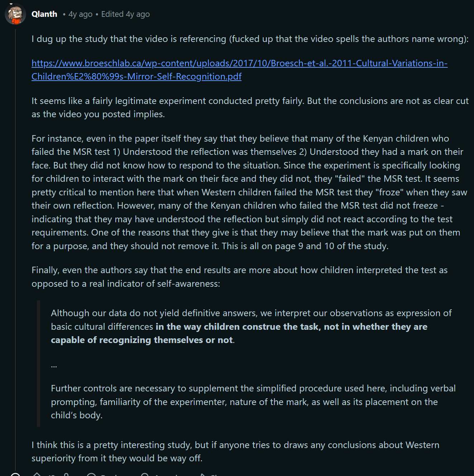Click the 'fairly legitimate experiment' paragraph

click(250, 107)
